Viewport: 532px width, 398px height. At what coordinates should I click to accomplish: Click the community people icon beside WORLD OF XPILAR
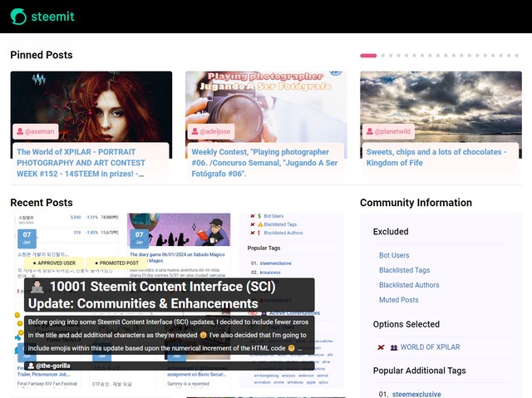[393, 347]
